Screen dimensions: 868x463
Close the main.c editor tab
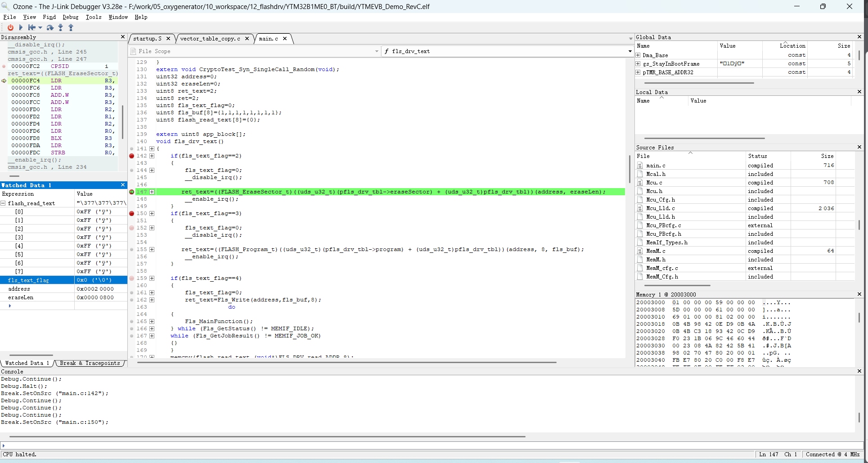click(x=285, y=39)
